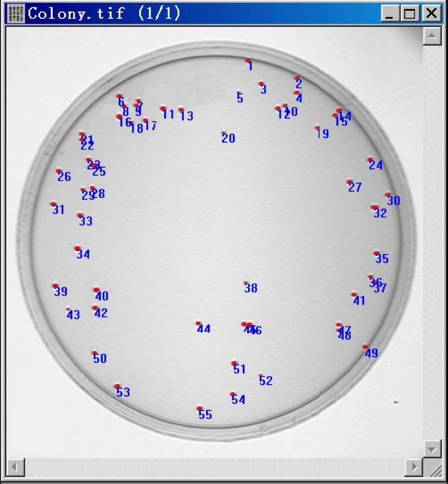448x484 pixels.
Task: Maximize the Colony.tif window
Action: click(409, 13)
